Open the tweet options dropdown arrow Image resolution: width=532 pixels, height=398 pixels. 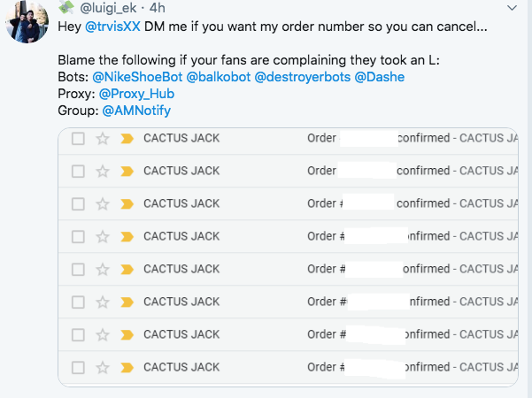[x=513, y=7]
